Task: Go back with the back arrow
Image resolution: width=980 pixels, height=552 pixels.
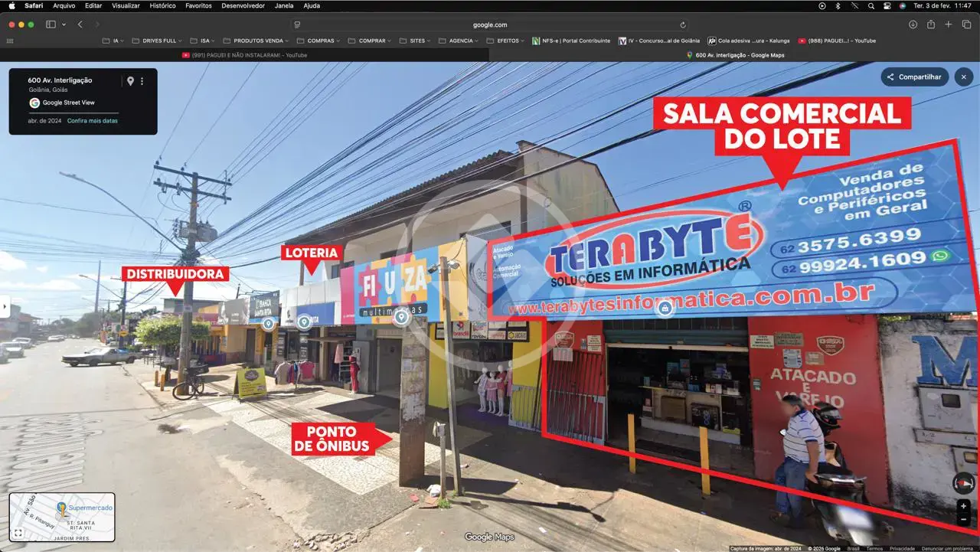Action: [x=80, y=24]
